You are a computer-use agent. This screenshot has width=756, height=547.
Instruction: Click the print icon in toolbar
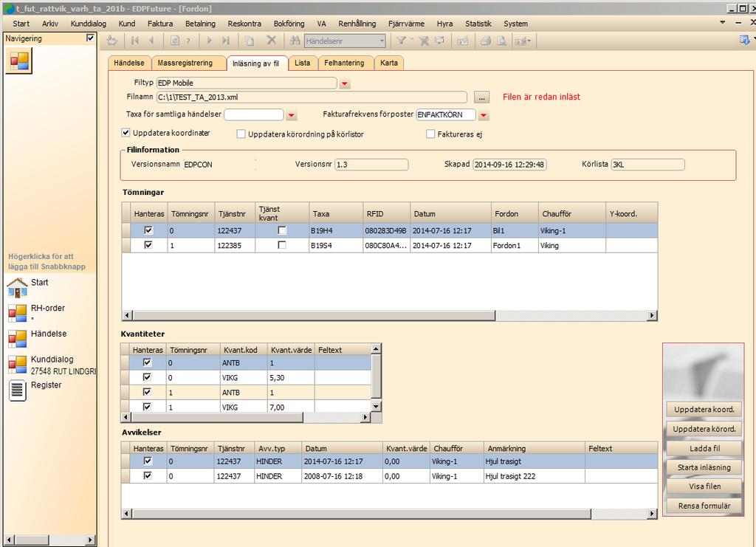tap(486, 41)
